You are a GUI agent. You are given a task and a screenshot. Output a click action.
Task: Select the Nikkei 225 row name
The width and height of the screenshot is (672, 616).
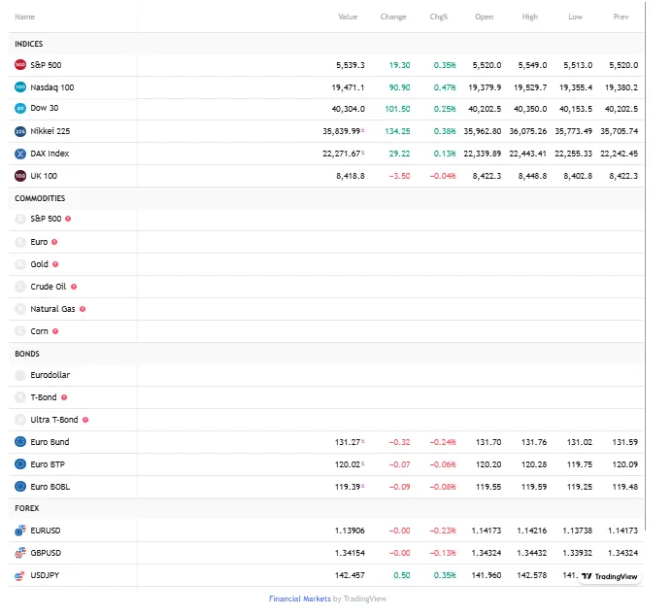pos(50,131)
